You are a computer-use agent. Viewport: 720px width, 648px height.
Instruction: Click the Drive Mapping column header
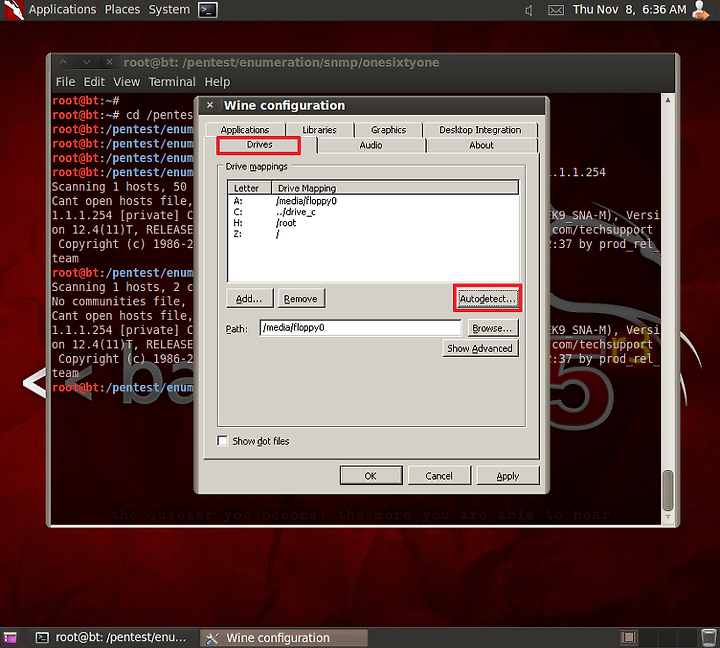tap(395, 188)
